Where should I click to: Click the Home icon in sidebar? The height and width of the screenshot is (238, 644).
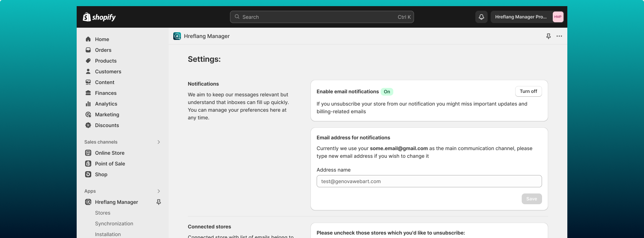[88, 39]
